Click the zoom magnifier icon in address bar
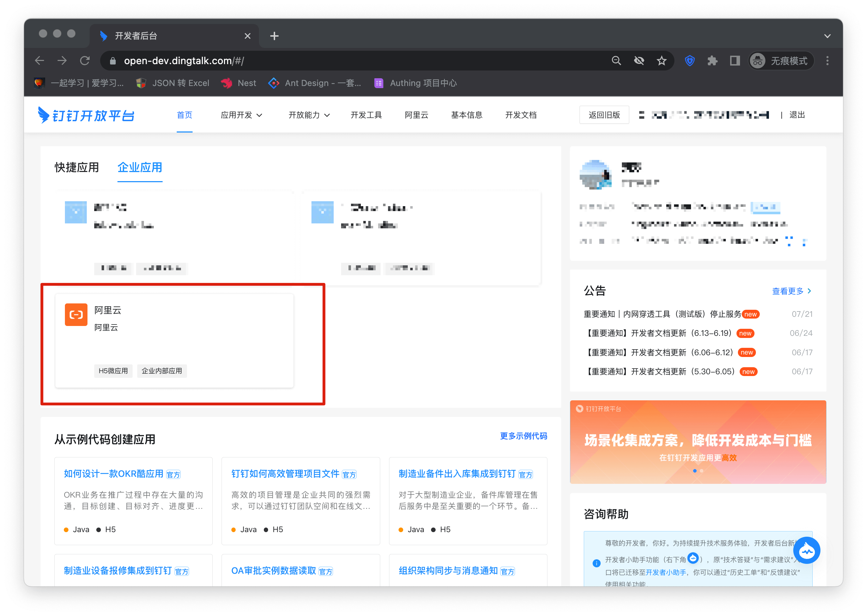This screenshot has width=867, height=616. point(616,61)
